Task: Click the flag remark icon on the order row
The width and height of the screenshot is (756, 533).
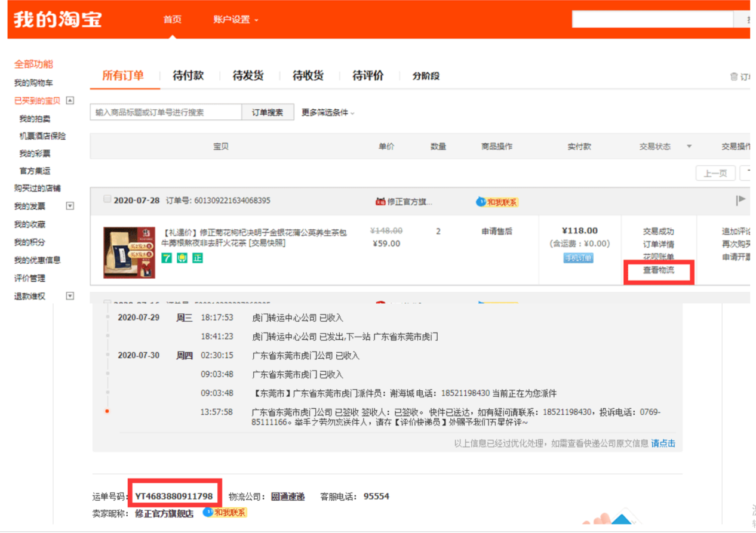Action: (x=741, y=200)
